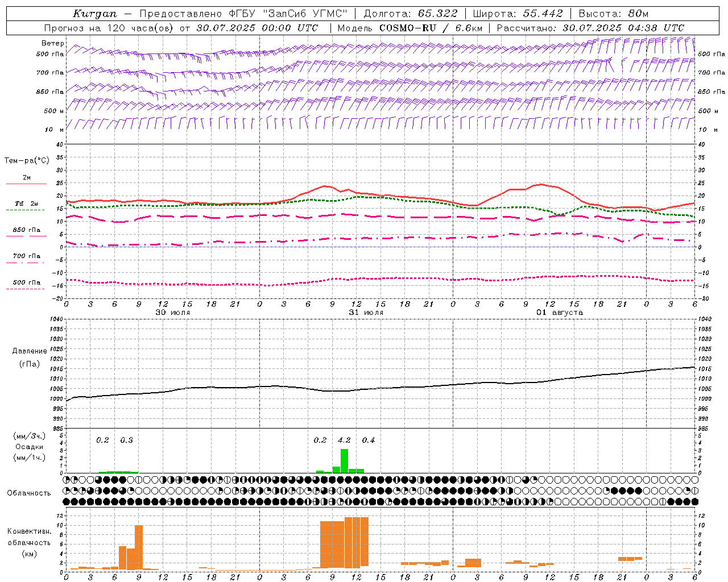Image resolution: width=728 pixels, height=582 pixels.
Task: Click the station name "Kurgan" in header
Action: pos(94,14)
